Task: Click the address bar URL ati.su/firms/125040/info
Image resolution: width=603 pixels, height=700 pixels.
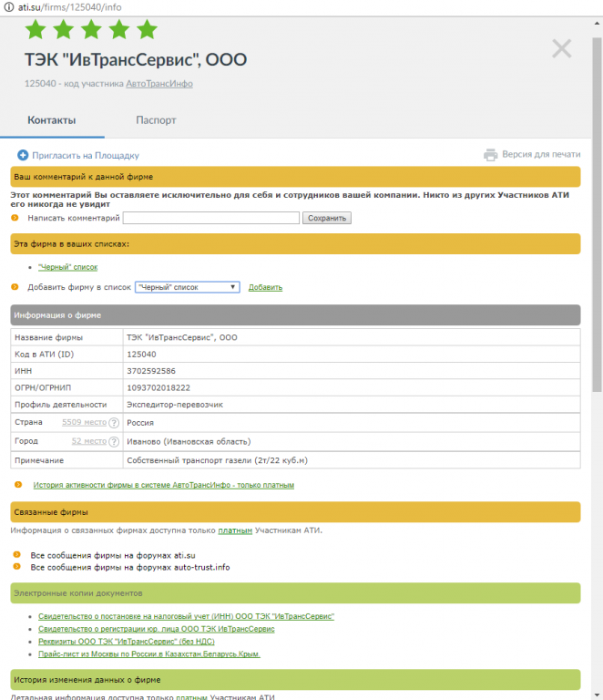Action: coord(69,7)
